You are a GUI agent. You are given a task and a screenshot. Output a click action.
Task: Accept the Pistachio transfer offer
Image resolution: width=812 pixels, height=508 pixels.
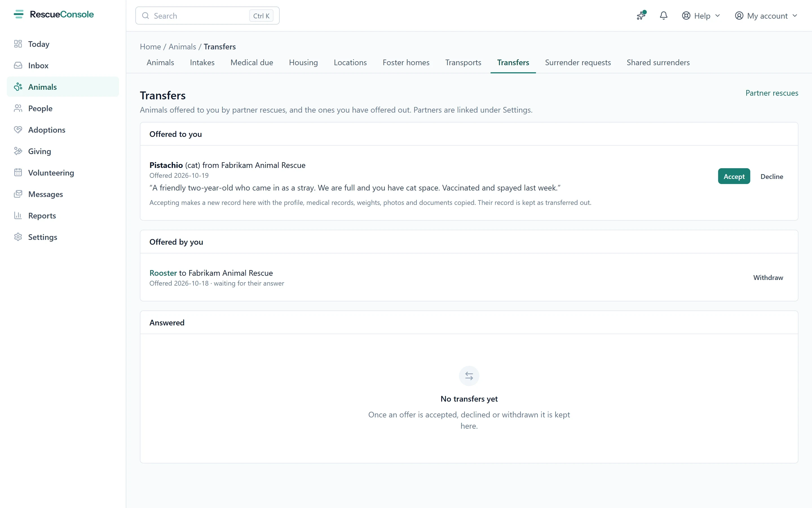tap(734, 176)
